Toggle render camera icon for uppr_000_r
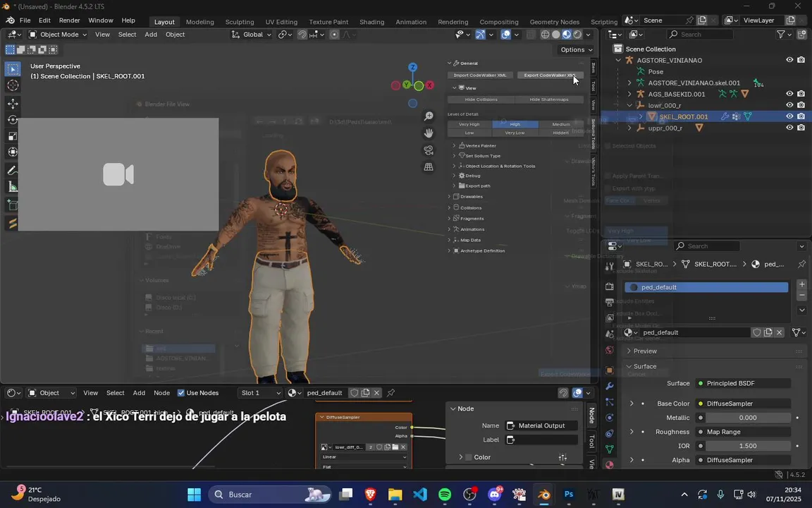 tap(801, 128)
